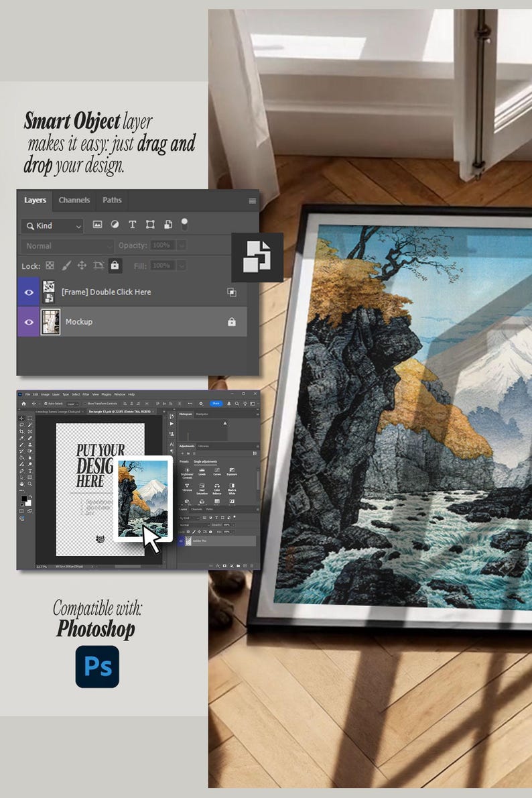
Task: Click the black foreground color swatch
Action: tap(23, 499)
